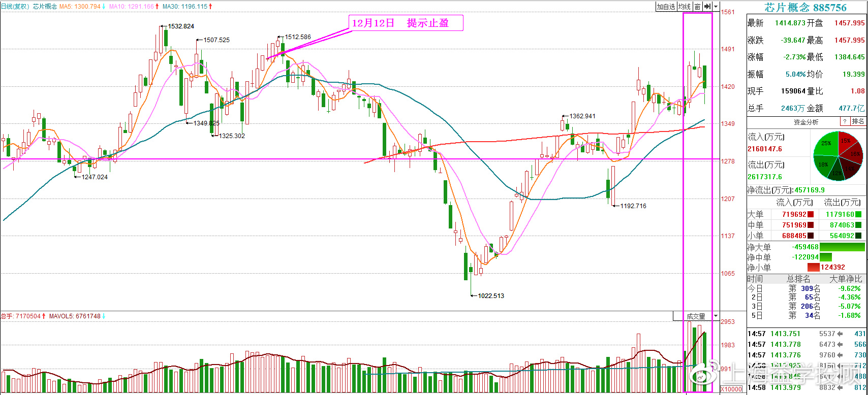The width and height of the screenshot is (868, 395).
Task: Toggle the 窗 window layout button
Action: click(697, 7)
